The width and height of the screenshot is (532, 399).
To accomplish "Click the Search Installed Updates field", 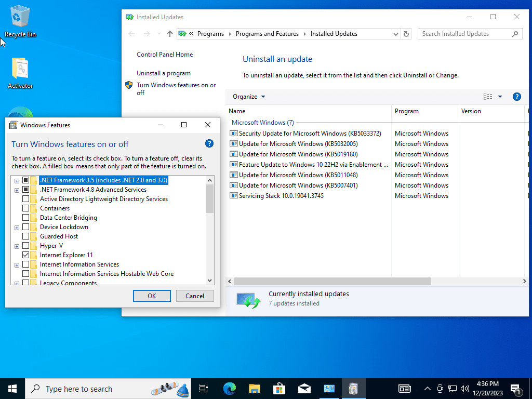I will point(464,34).
